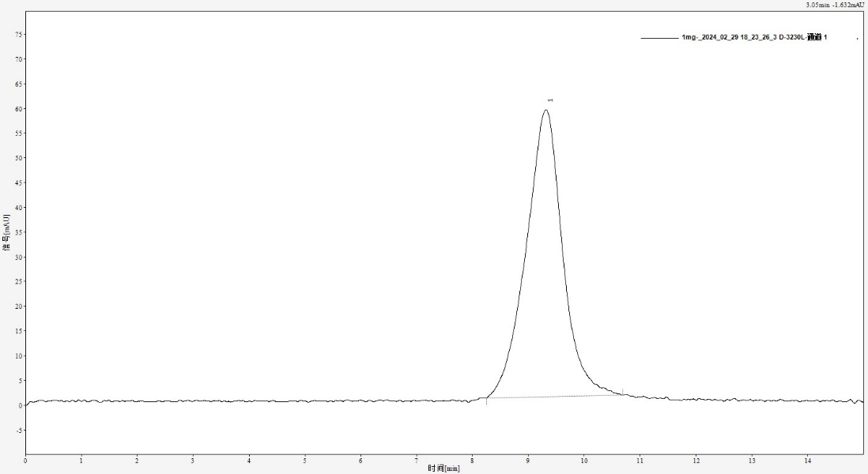Click the peak end integration marker
868x474 pixels.
[x=623, y=393]
